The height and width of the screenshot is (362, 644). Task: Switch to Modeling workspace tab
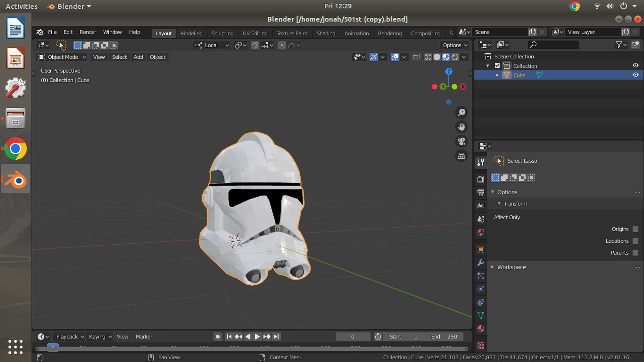192,33
